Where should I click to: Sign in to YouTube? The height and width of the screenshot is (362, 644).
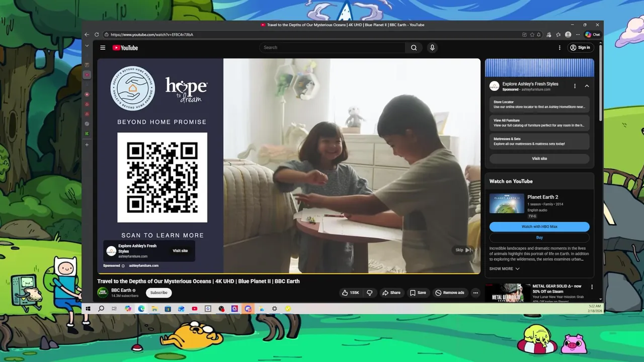[580, 48]
